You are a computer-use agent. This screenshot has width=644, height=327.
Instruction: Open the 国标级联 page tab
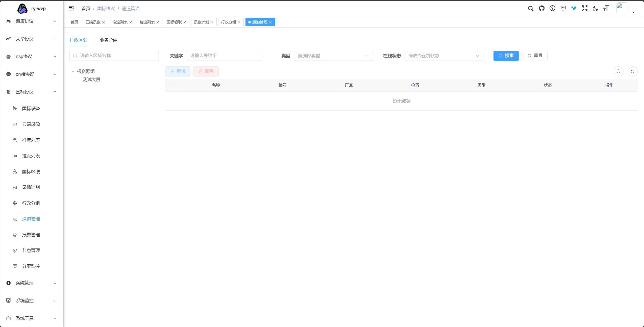pyautogui.click(x=174, y=22)
